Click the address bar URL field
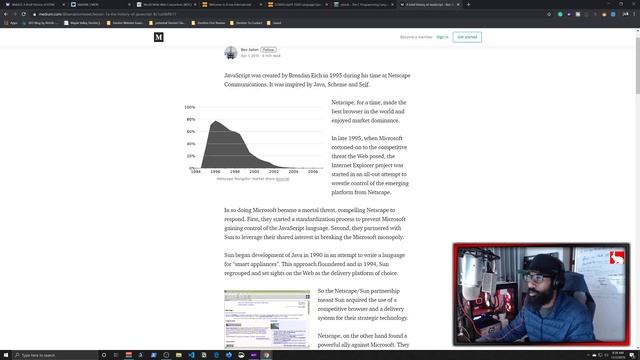 286,14
